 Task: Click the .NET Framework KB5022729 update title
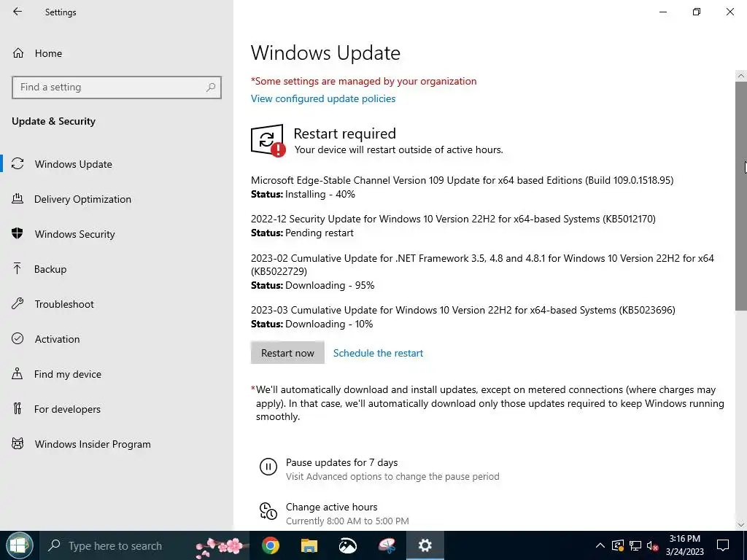483,265
